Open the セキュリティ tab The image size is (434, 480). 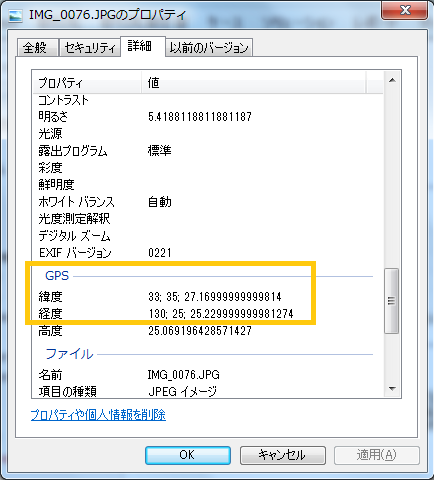click(90, 48)
